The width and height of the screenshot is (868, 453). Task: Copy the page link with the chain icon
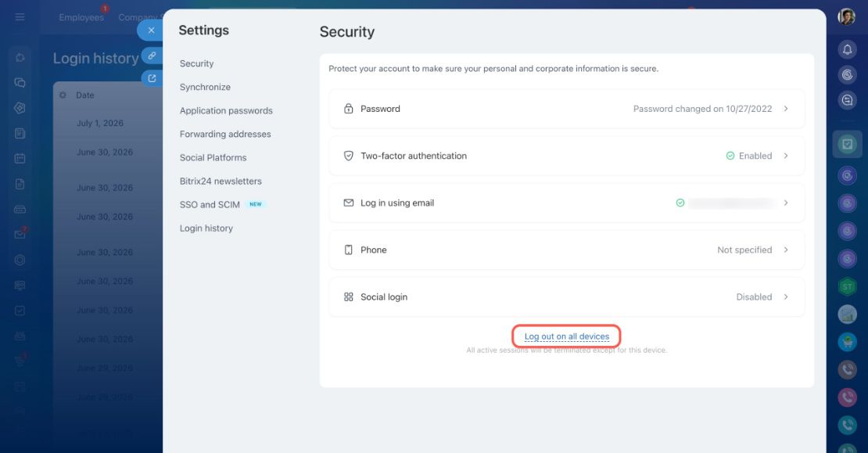(152, 56)
